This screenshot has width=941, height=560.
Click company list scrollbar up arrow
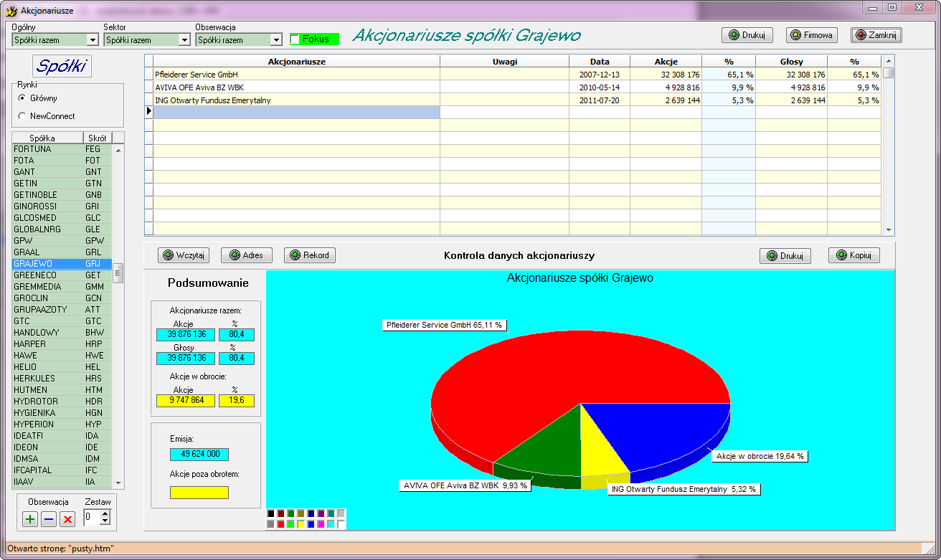point(118,149)
